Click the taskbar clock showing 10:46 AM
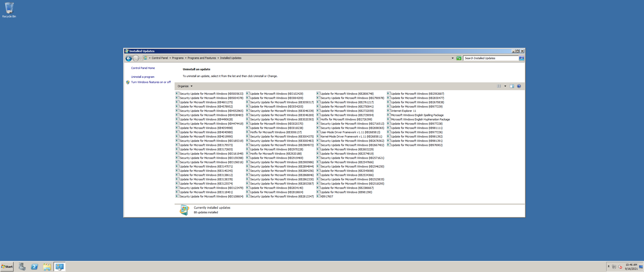 (x=631, y=267)
